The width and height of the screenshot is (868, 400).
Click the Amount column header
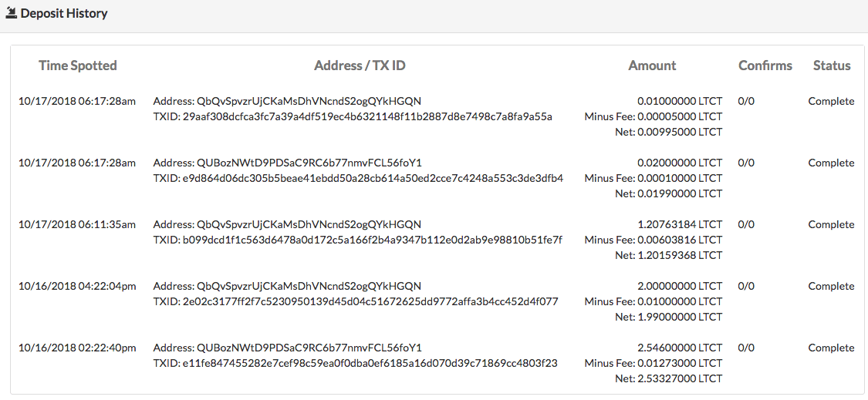click(652, 66)
